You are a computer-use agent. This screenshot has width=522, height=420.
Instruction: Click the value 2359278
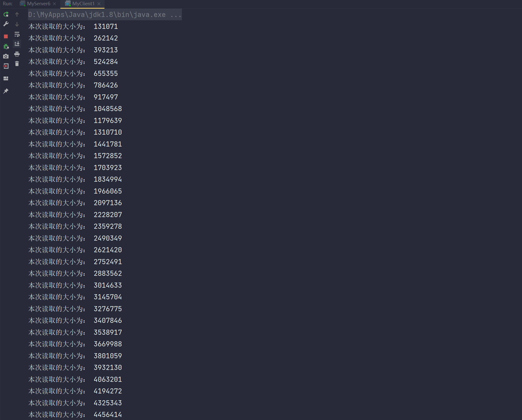[x=108, y=226]
